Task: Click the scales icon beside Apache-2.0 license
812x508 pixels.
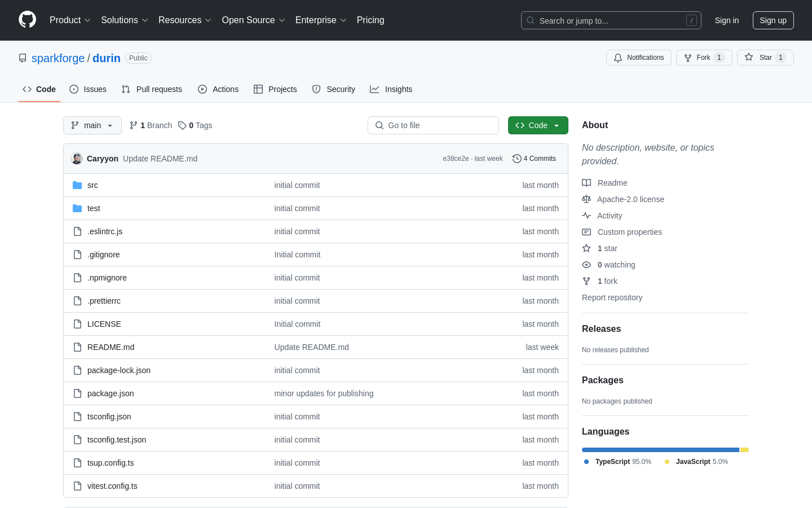Action: [x=586, y=199]
